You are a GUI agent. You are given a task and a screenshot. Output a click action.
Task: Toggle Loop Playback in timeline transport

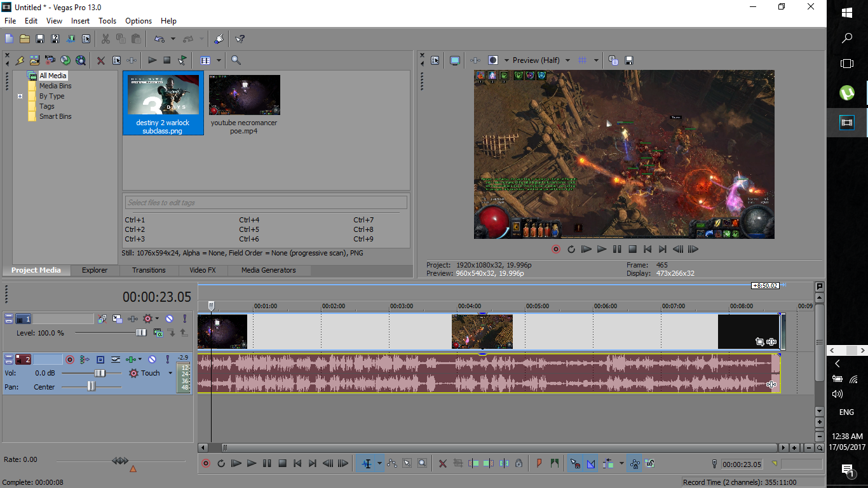click(221, 463)
